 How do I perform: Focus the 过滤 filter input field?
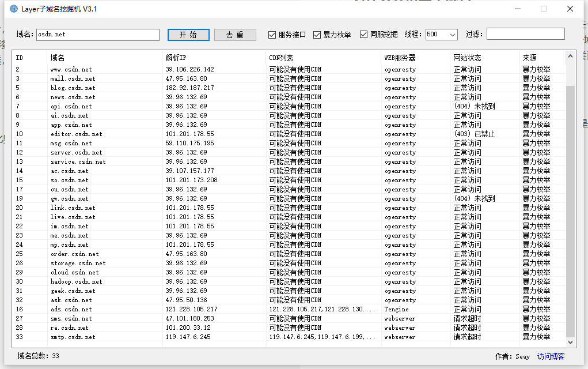[x=525, y=34]
